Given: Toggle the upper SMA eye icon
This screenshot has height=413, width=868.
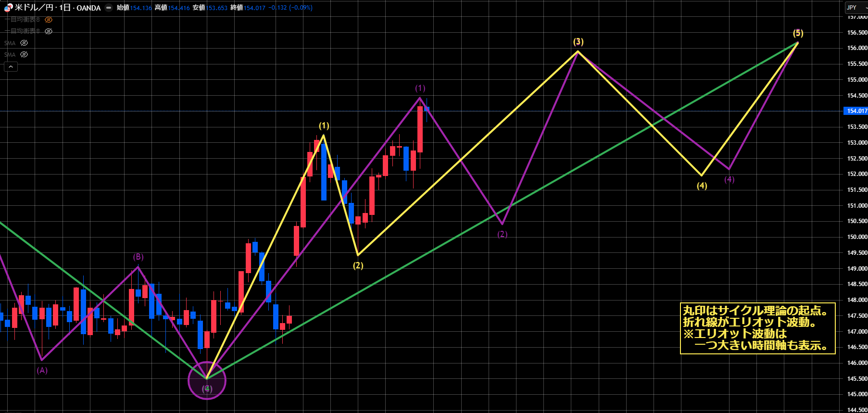Looking at the screenshot, I should pyautogui.click(x=24, y=43).
